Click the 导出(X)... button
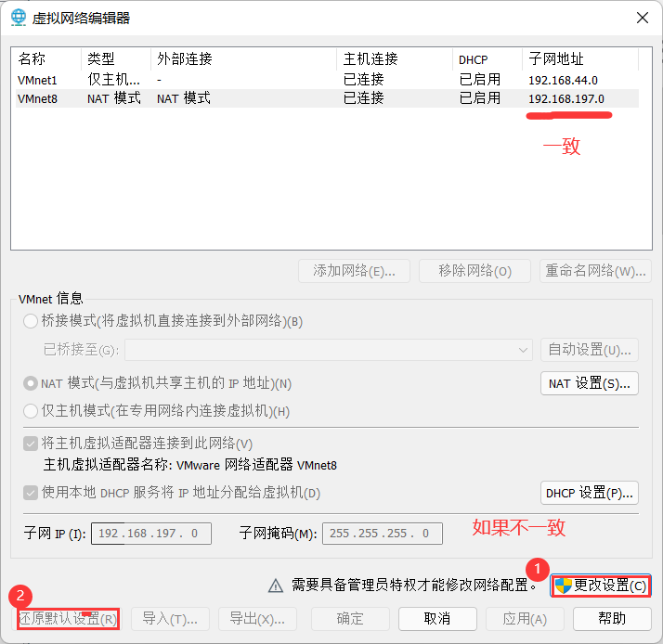This screenshot has width=663, height=644. [257, 619]
